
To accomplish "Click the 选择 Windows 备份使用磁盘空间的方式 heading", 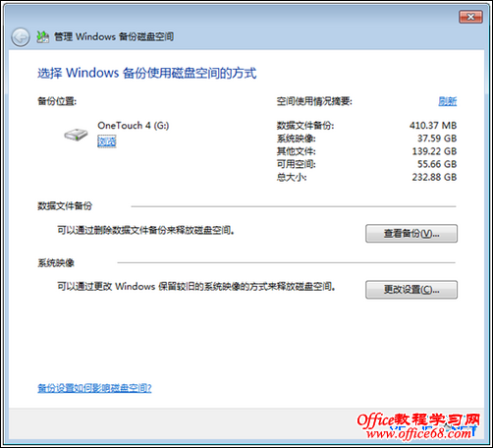I will click(x=146, y=73).
